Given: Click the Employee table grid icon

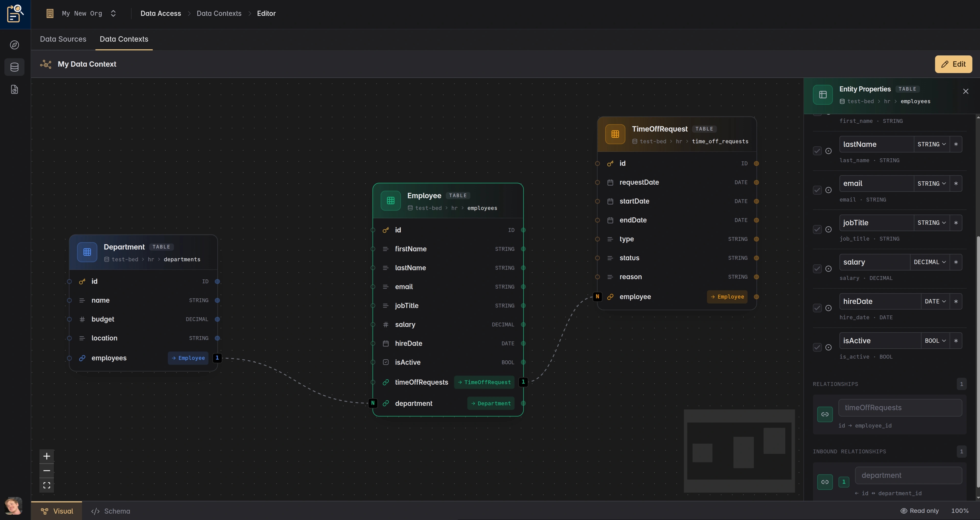Looking at the screenshot, I should click(391, 201).
